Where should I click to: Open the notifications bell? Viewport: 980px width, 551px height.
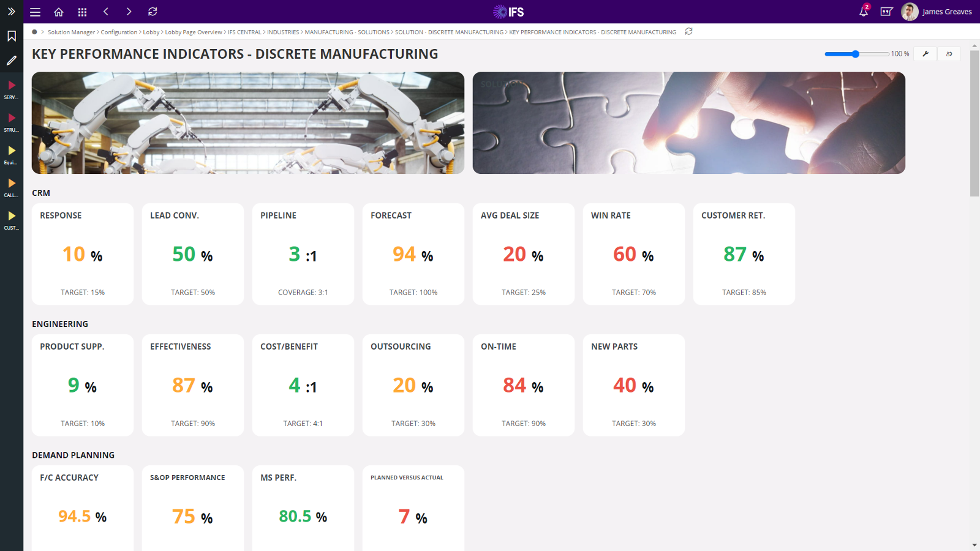(x=863, y=12)
